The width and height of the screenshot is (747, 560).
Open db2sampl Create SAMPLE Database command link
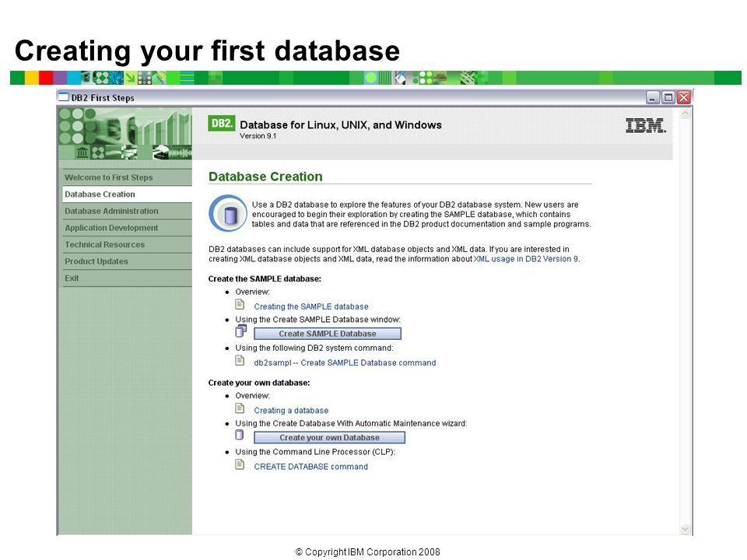click(345, 363)
